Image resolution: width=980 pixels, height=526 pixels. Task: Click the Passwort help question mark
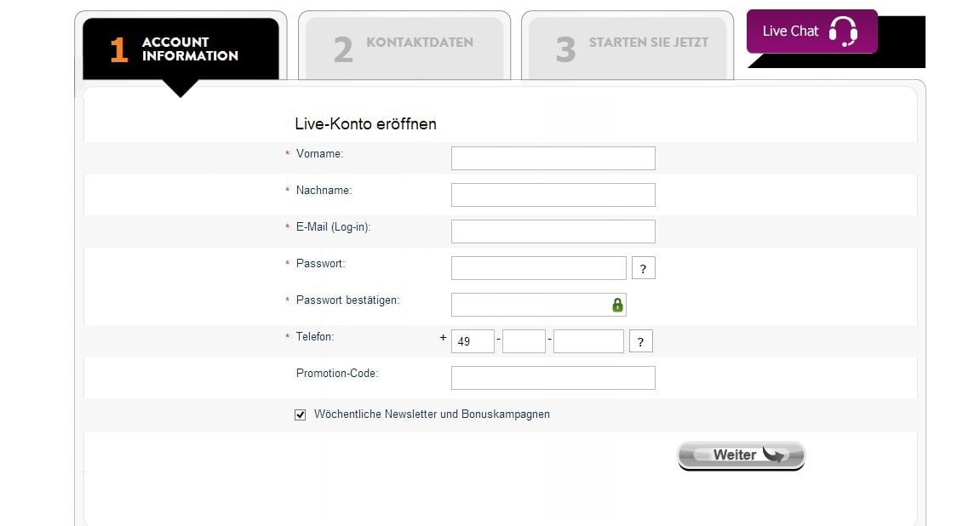click(643, 268)
